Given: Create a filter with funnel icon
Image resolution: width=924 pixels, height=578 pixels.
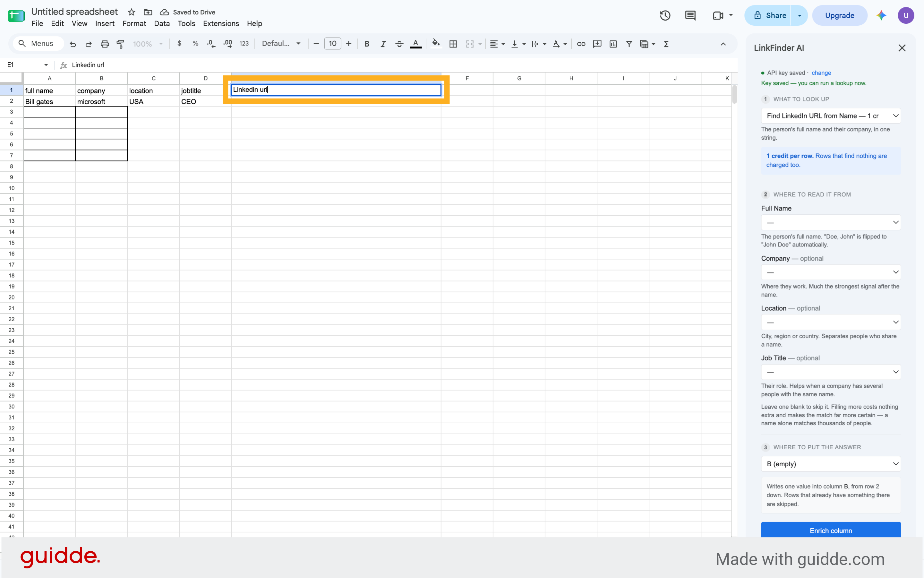Looking at the screenshot, I should [629, 44].
